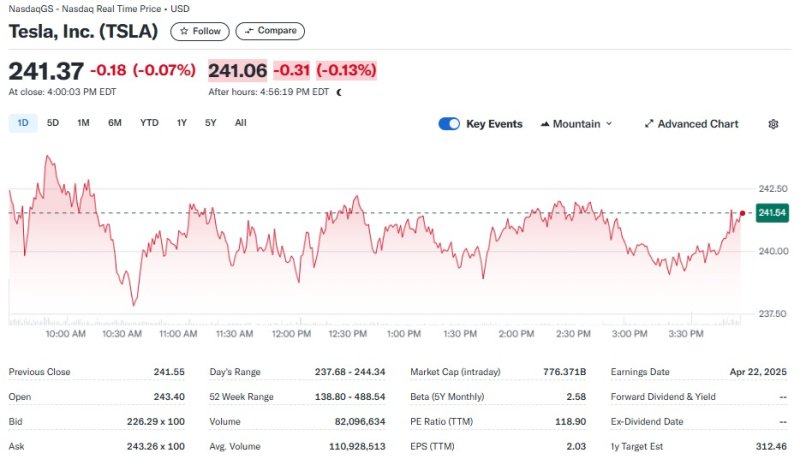The image size is (800, 459).
Task: Switch chart to 6M range
Action: click(115, 123)
